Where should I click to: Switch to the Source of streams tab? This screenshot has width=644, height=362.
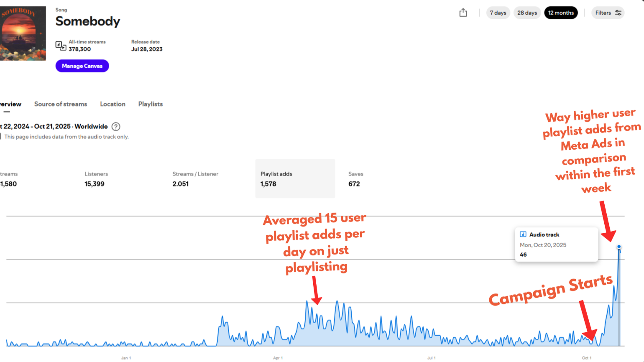pos(61,104)
